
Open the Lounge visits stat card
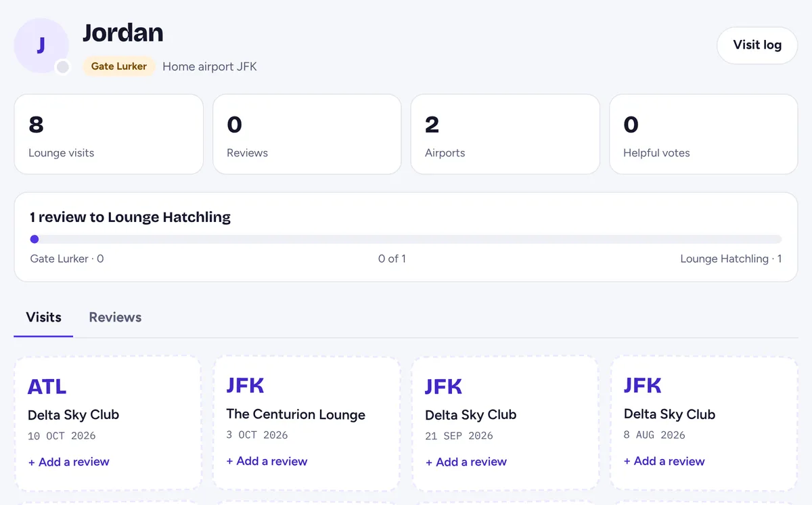(x=109, y=134)
